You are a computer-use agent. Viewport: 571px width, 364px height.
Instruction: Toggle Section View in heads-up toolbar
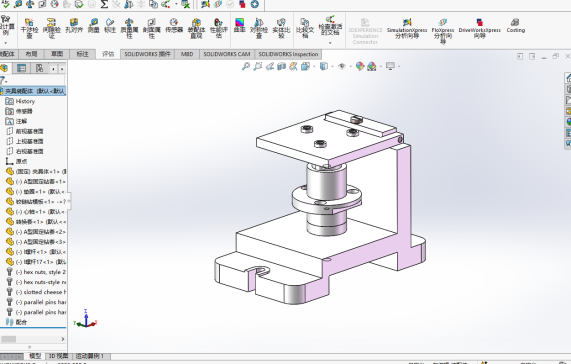click(x=281, y=66)
